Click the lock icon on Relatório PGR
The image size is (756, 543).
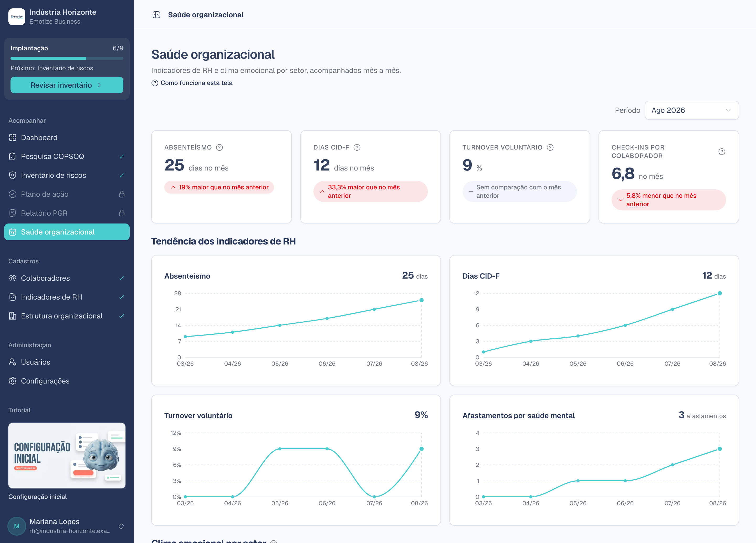pyautogui.click(x=122, y=213)
